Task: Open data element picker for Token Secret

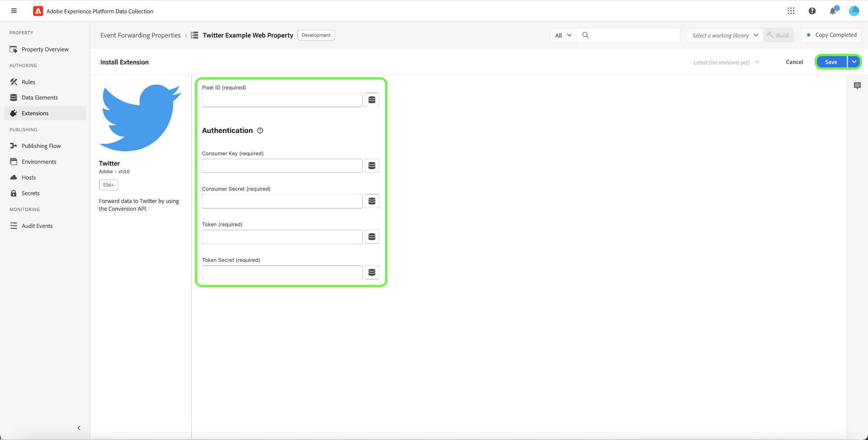Action: pos(372,272)
